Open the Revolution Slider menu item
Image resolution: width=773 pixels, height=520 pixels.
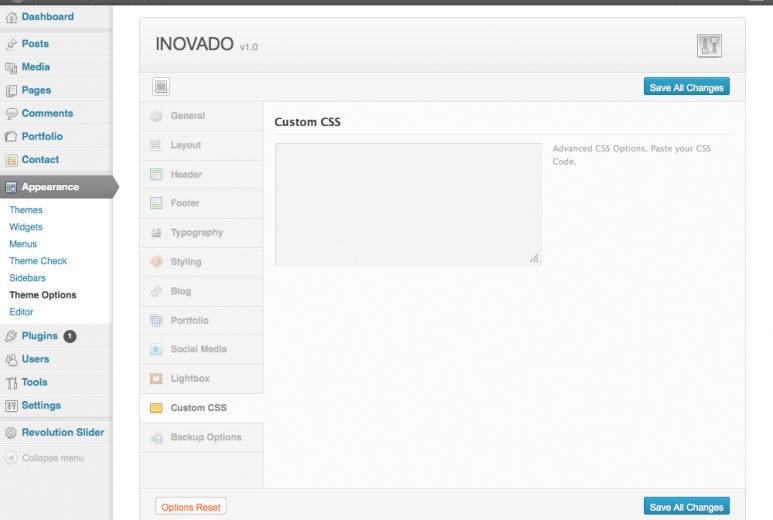pos(56,433)
